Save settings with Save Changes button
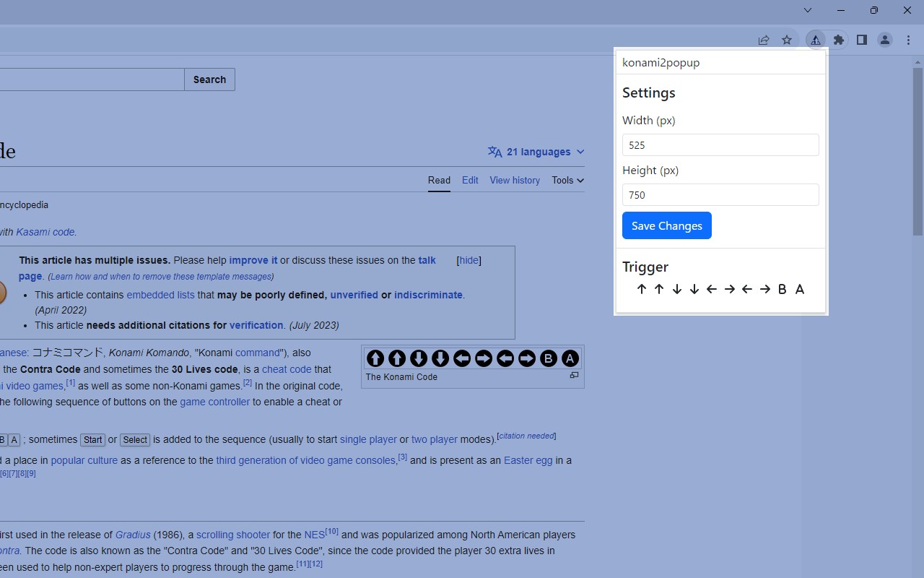This screenshot has height=578, width=924. (x=667, y=225)
